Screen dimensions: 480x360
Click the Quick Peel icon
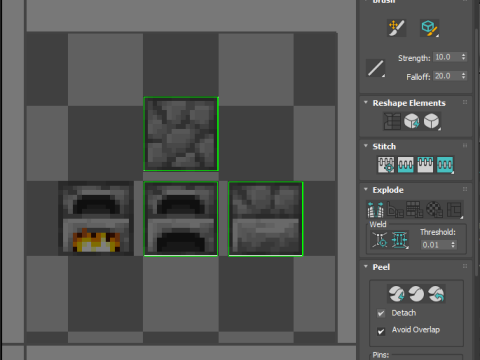click(x=397, y=294)
